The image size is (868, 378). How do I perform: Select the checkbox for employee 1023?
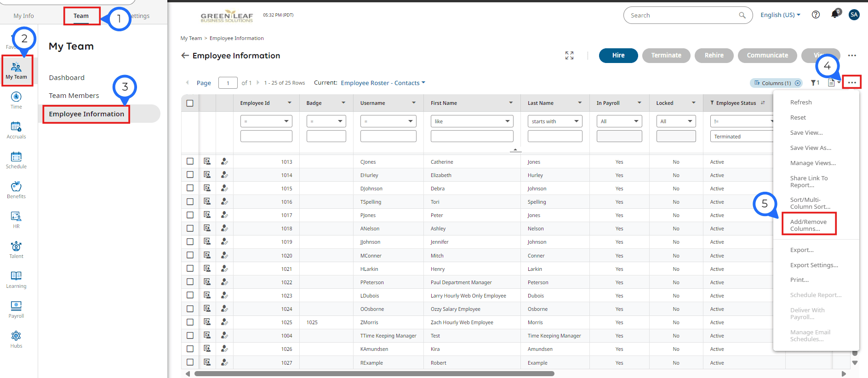click(x=190, y=295)
